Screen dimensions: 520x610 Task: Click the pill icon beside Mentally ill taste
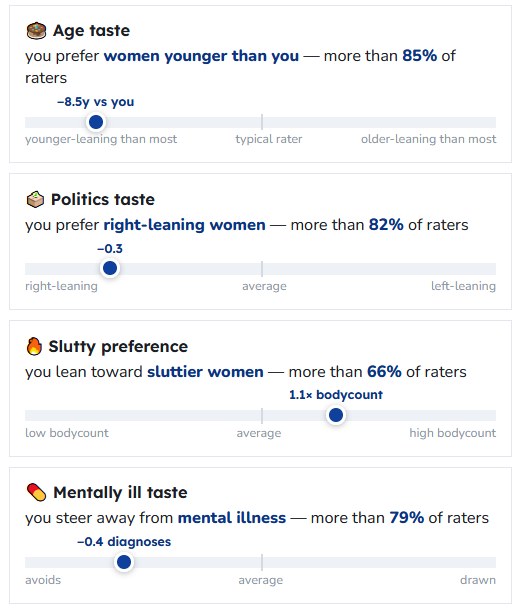(x=37, y=493)
